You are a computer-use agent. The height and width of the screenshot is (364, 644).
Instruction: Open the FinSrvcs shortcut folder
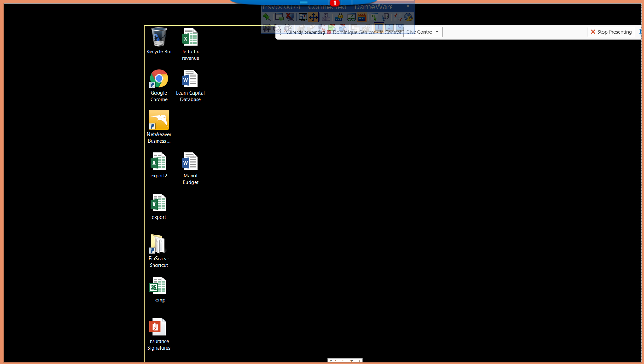tap(158, 243)
